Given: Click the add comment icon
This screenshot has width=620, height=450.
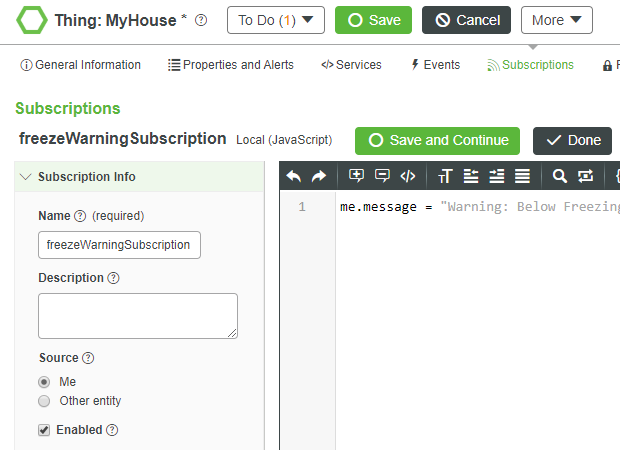Looking at the screenshot, I should (x=357, y=176).
